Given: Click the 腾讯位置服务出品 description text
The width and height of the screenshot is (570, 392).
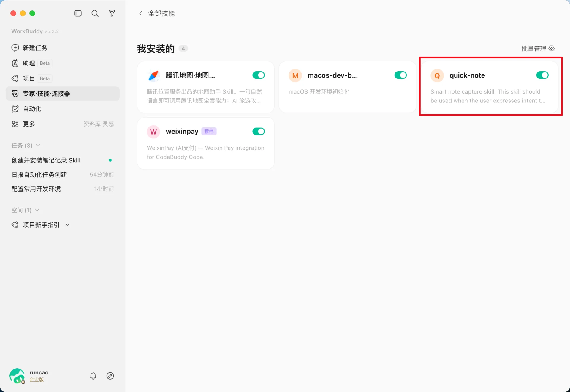Looking at the screenshot, I should pos(204,96).
